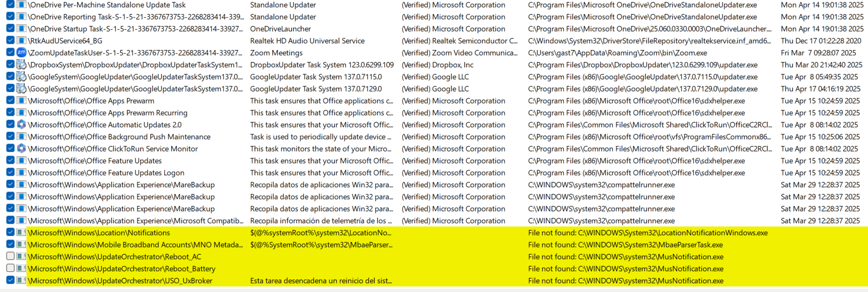This screenshot has height=292, width=868.
Task: Click timestamp 'Tue Apr 15 10:25:06 2025'
Action: pos(820,137)
